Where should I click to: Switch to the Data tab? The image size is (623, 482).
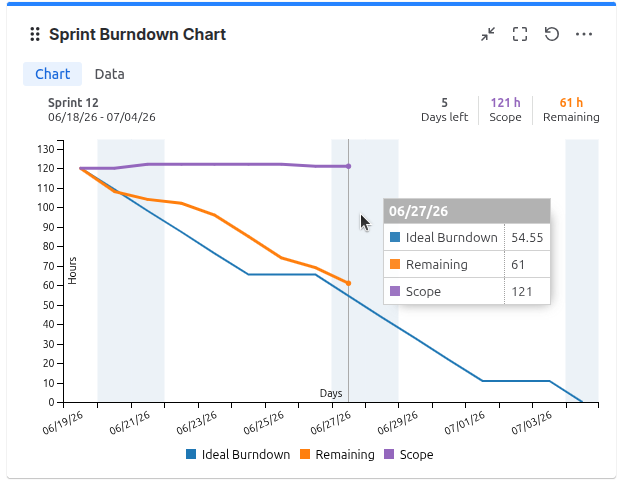(x=110, y=74)
